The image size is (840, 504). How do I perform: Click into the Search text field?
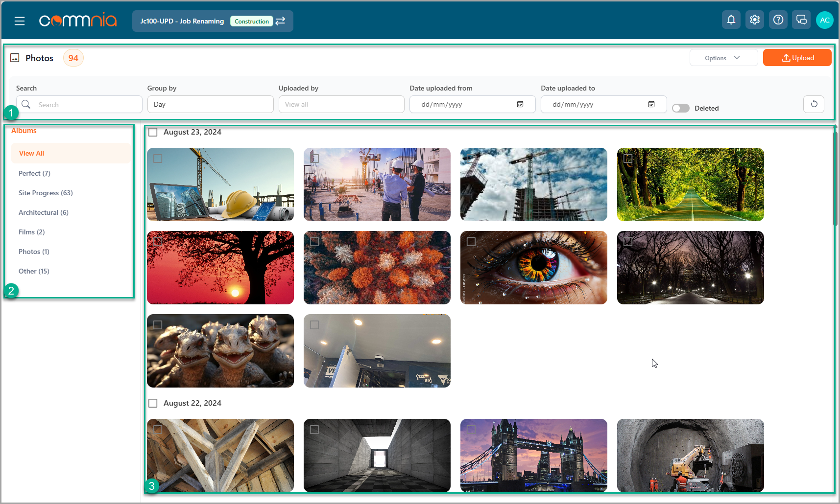(79, 104)
